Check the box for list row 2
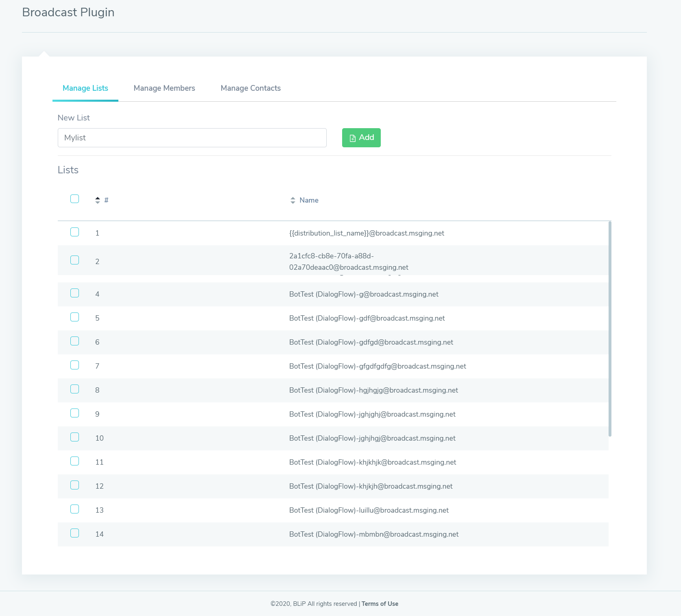681x616 pixels. coord(74,260)
